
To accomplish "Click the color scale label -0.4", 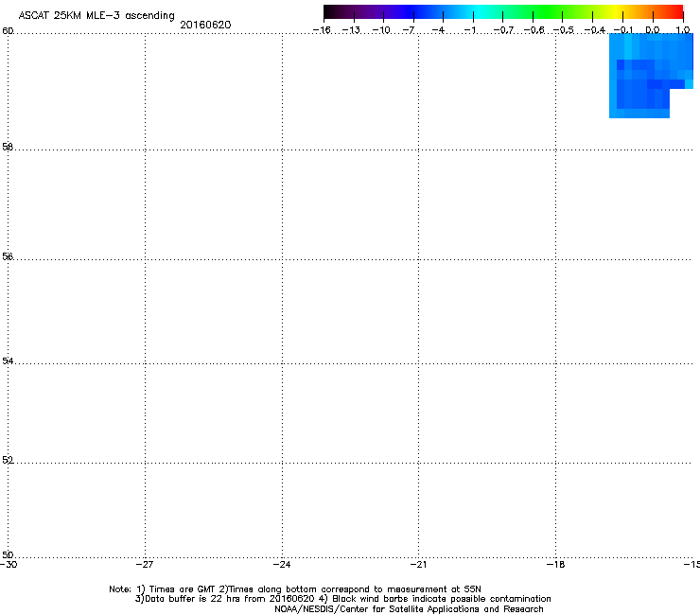I will click(x=595, y=30).
